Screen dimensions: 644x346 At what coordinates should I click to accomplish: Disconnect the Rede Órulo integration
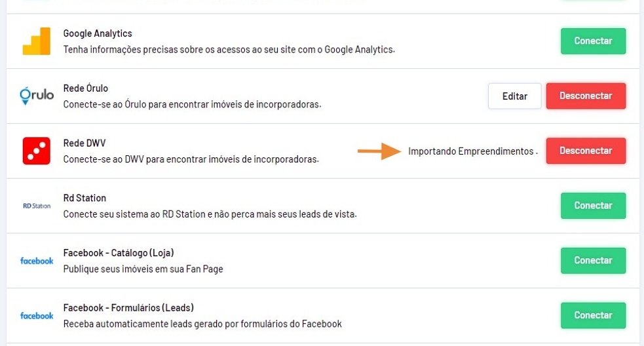[586, 96]
